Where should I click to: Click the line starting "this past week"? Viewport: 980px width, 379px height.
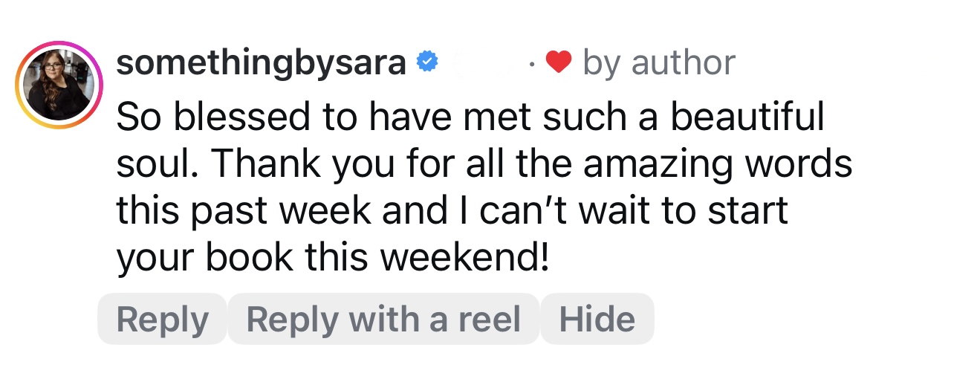tap(451, 211)
